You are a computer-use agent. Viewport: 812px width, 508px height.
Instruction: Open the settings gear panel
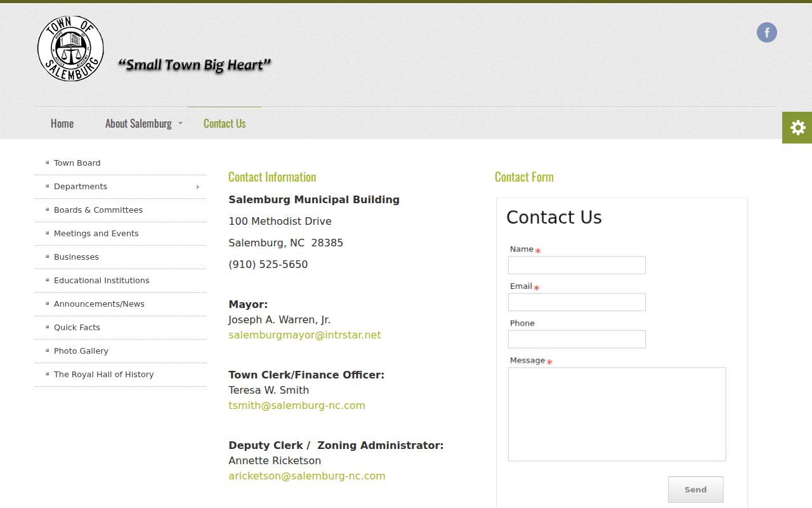point(797,128)
